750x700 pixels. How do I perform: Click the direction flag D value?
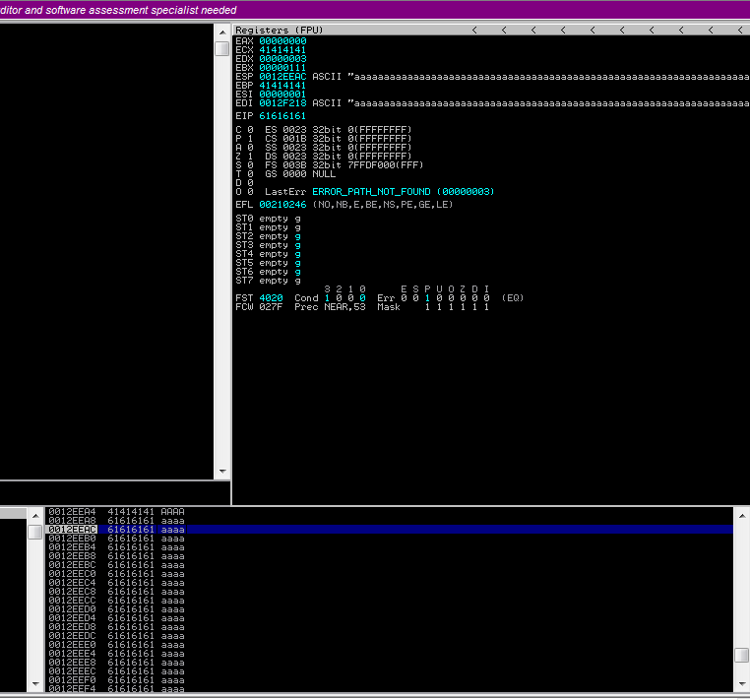(x=250, y=183)
